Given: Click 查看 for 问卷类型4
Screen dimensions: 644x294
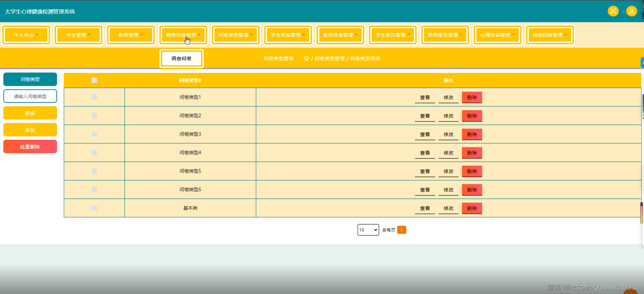Looking at the screenshot, I should click(425, 153).
